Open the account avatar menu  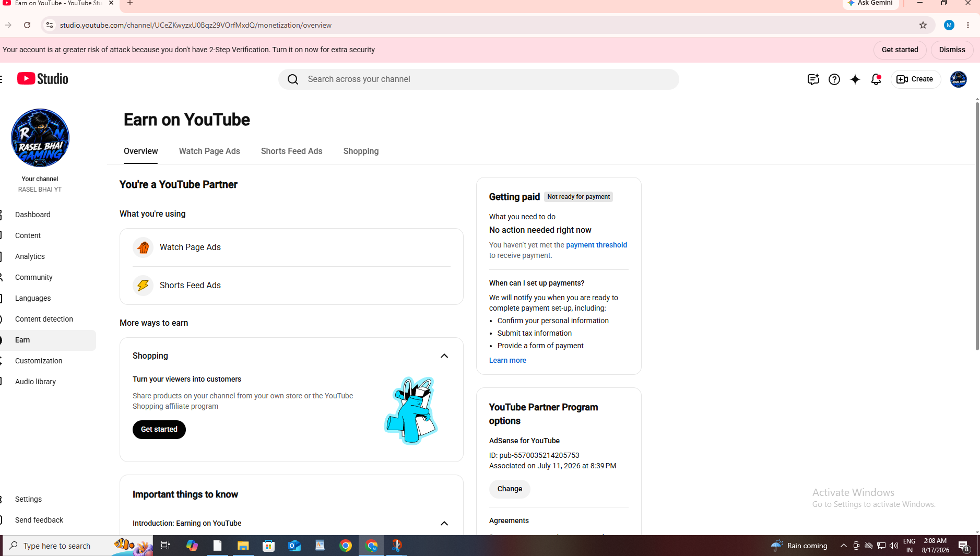959,79
